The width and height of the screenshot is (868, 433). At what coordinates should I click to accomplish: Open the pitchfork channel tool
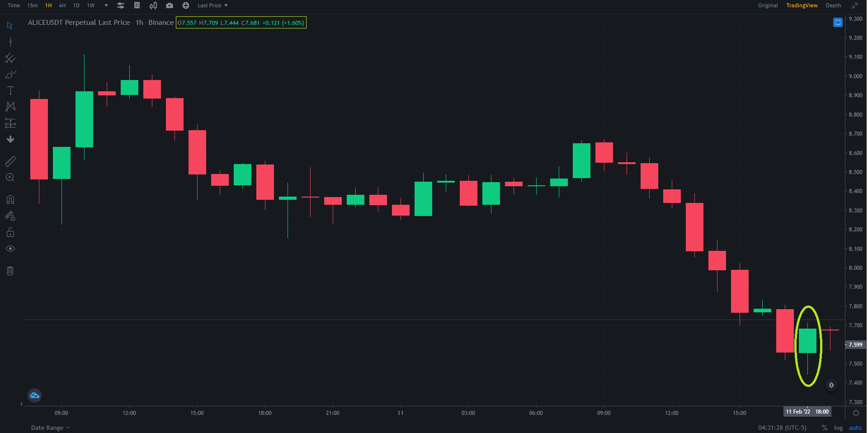10,58
